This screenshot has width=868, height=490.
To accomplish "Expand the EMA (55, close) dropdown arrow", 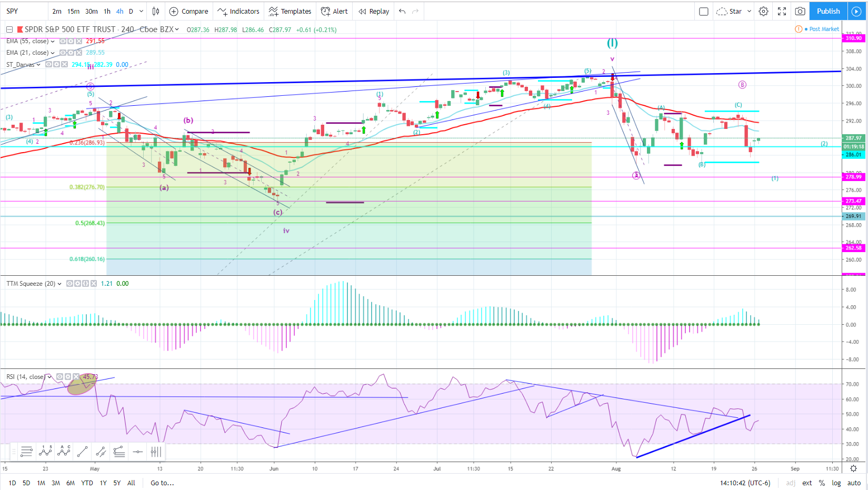I will (x=53, y=41).
